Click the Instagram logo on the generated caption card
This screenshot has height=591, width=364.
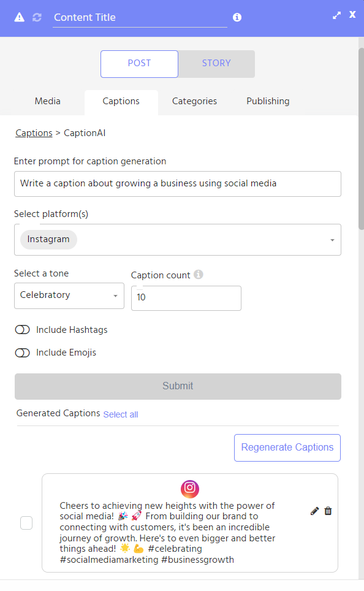tap(190, 489)
